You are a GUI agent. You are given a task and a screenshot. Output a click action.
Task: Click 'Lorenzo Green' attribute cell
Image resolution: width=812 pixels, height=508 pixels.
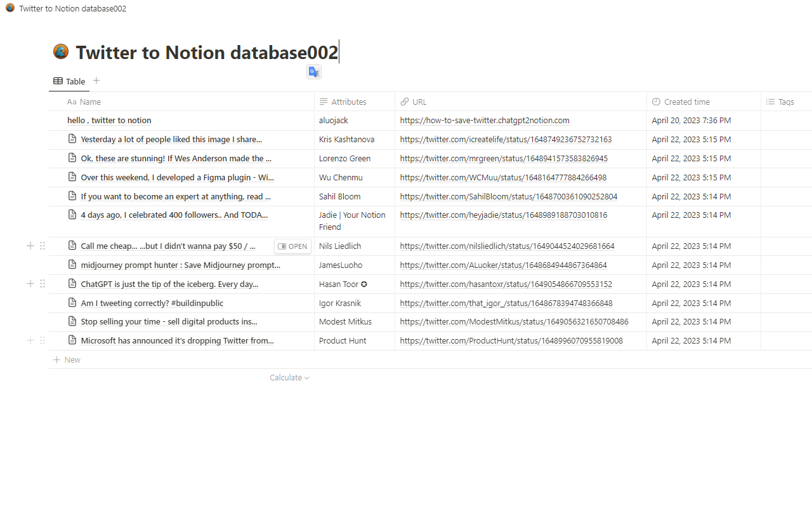tap(355, 158)
